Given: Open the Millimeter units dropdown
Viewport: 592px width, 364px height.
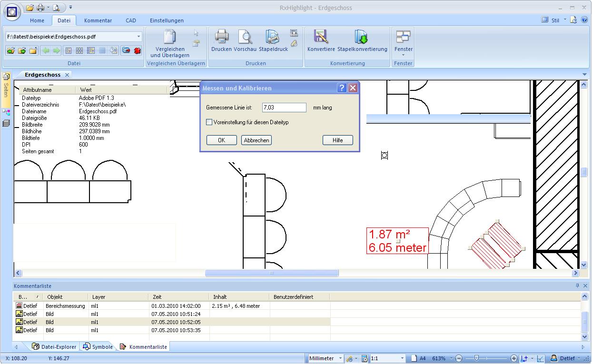Looking at the screenshot, I should click(x=340, y=358).
